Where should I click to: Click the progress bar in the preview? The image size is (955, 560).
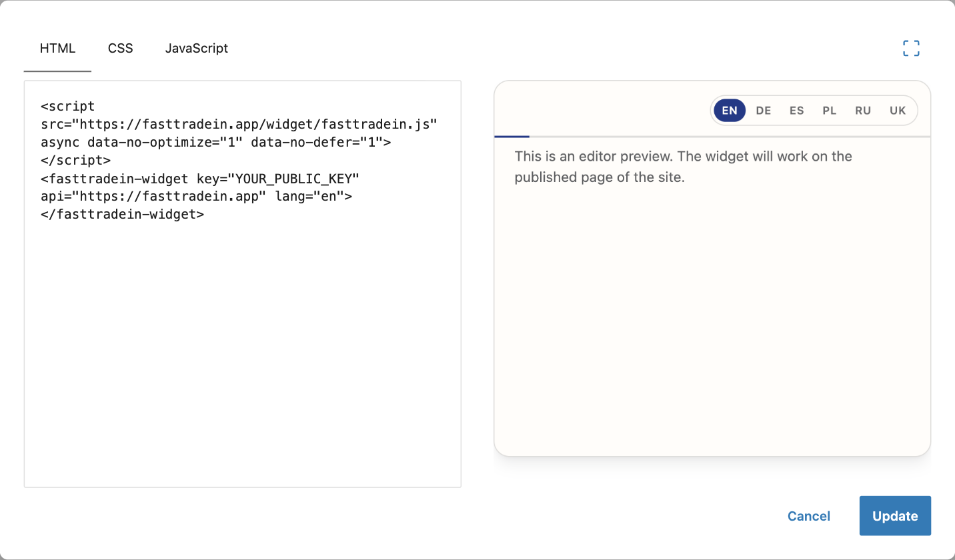tap(712, 137)
